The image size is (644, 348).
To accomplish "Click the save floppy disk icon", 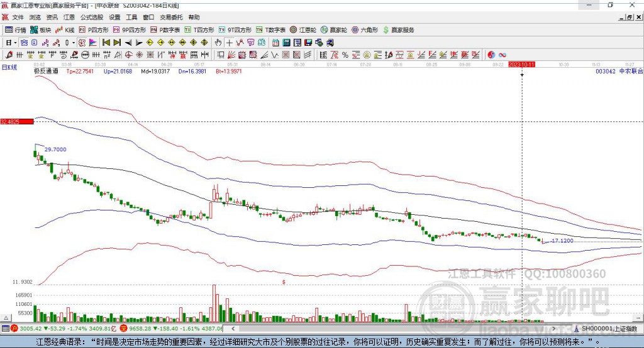I will click(x=308, y=43).
